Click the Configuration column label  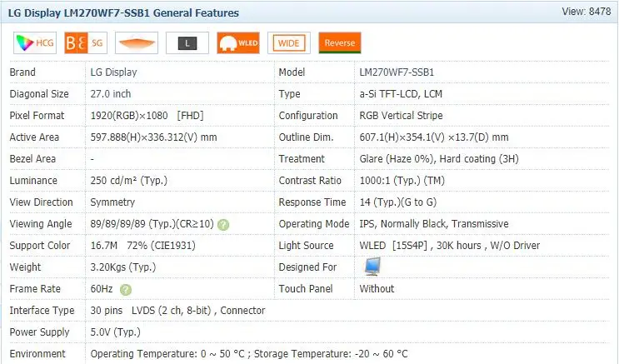point(308,116)
